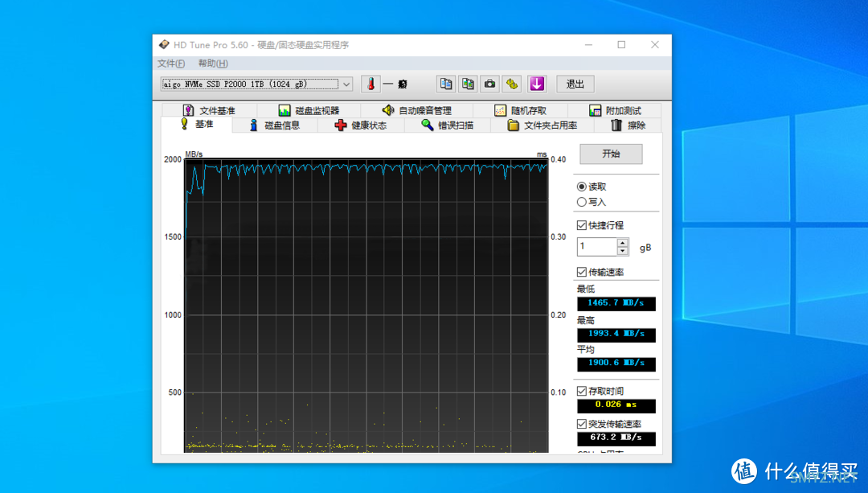Minimize the HD Tune Pro window
Image resolution: width=868 pixels, height=493 pixels.
click(x=588, y=45)
